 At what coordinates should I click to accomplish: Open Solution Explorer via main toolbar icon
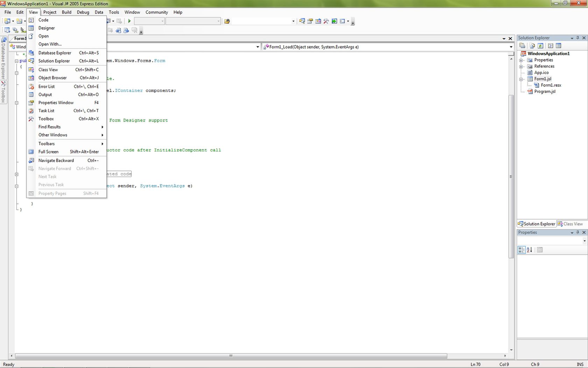pos(302,21)
